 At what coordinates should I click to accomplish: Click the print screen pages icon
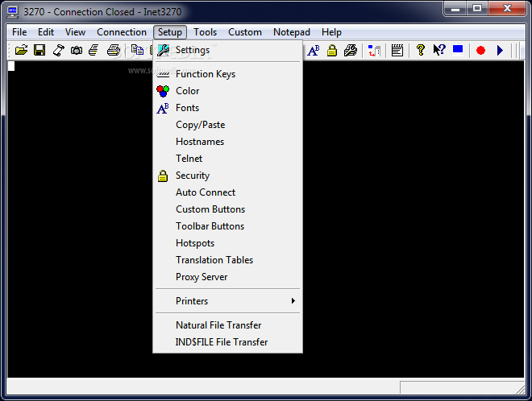[x=94, y=50]
